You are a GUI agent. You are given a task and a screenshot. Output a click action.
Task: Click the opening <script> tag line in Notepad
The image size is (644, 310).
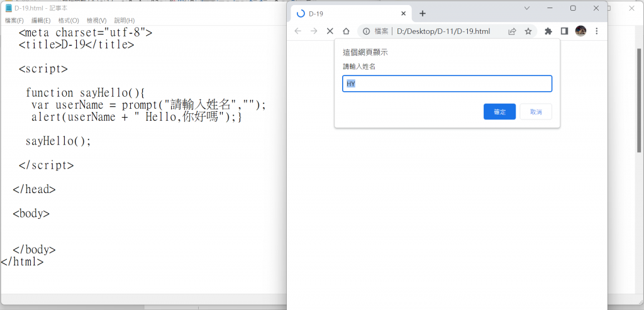(43, 69)
